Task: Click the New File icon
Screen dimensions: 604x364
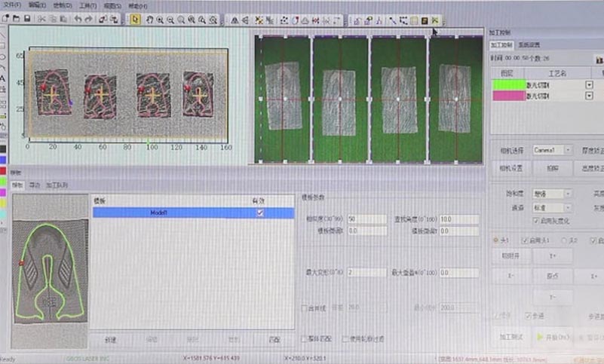Action: coord(6,19)
